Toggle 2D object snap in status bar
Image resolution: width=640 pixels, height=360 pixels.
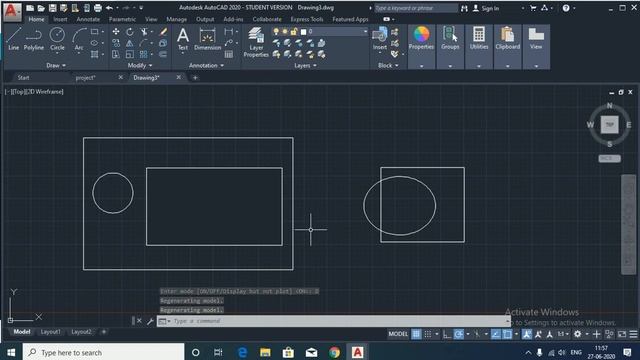(x=507, y=334)
